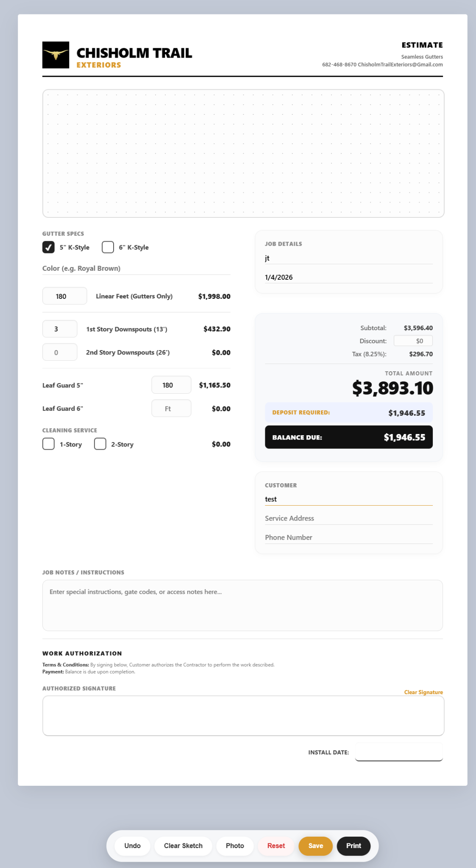The height and width of the screenshot is (868, 476).
Task: Click the Chisholm Trail longhorn logo
Action: pos(55,54)
